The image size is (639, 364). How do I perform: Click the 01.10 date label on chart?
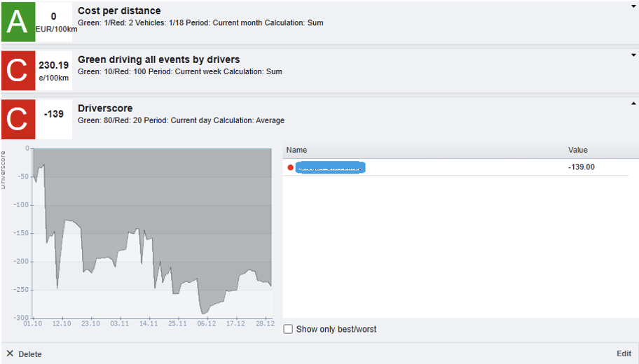pos(33,323)
